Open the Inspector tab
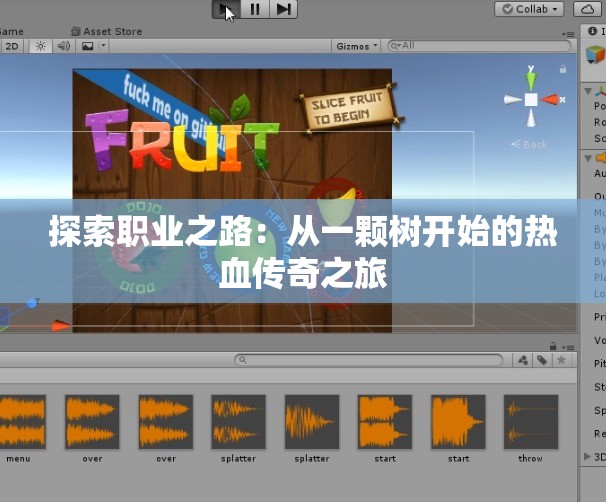606x502 pixels. pos(595,31)
